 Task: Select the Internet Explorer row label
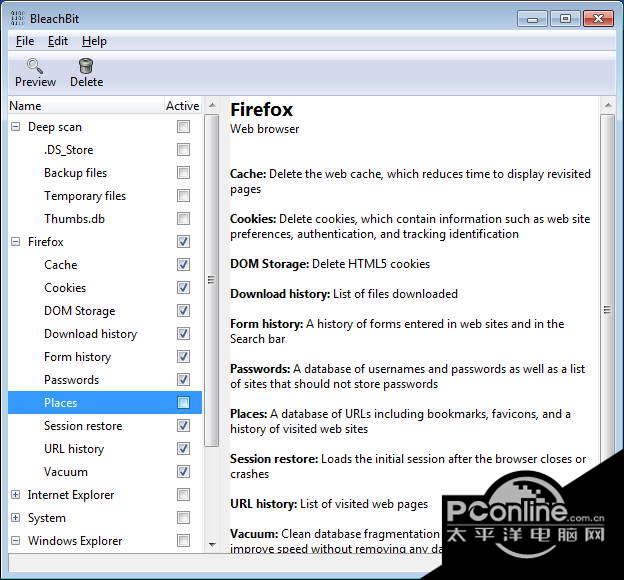[71, 495]
